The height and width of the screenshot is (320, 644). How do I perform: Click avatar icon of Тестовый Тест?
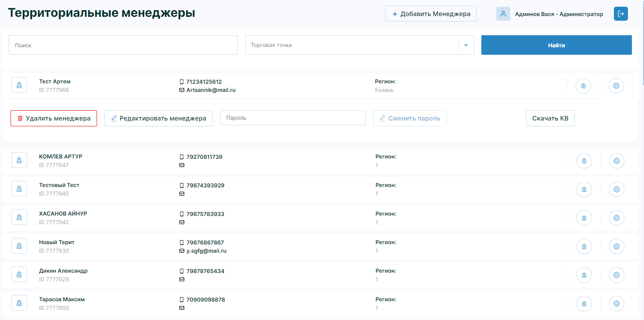(19, 189)
